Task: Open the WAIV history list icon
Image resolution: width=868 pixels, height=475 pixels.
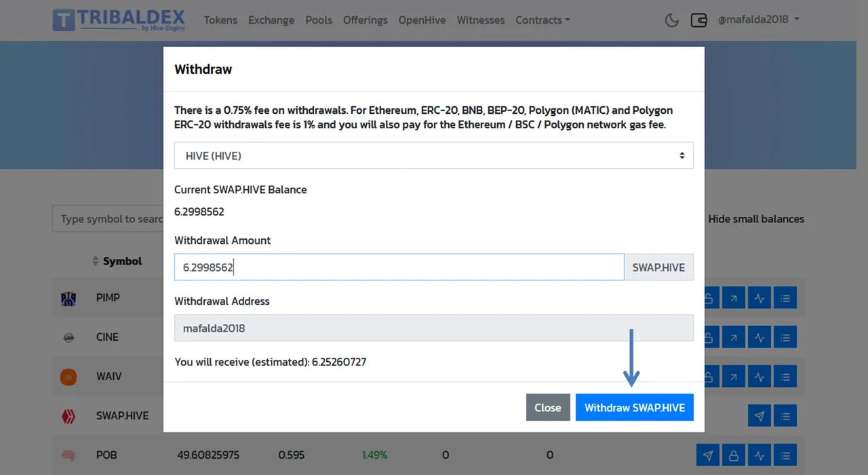Action: (x=785, y=376)
